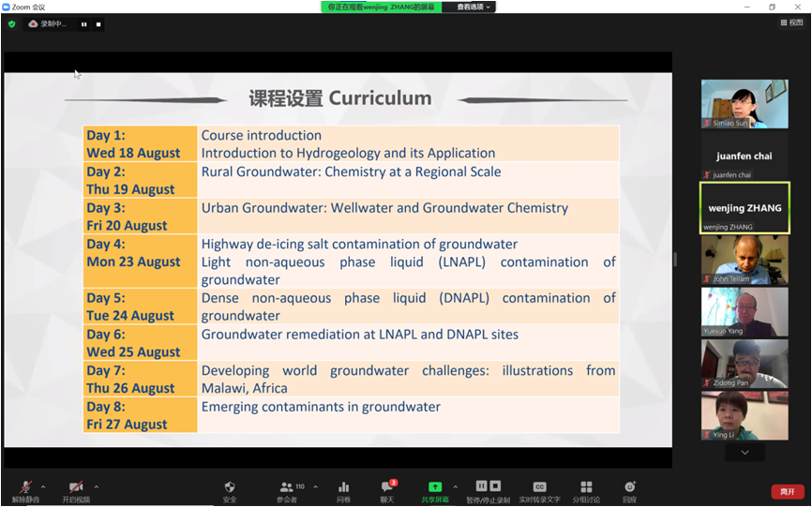The height and width of the screenshot is (507, 812).
Task: Open View Options (查看选项) dropdown
Action: tap(474, 7)
